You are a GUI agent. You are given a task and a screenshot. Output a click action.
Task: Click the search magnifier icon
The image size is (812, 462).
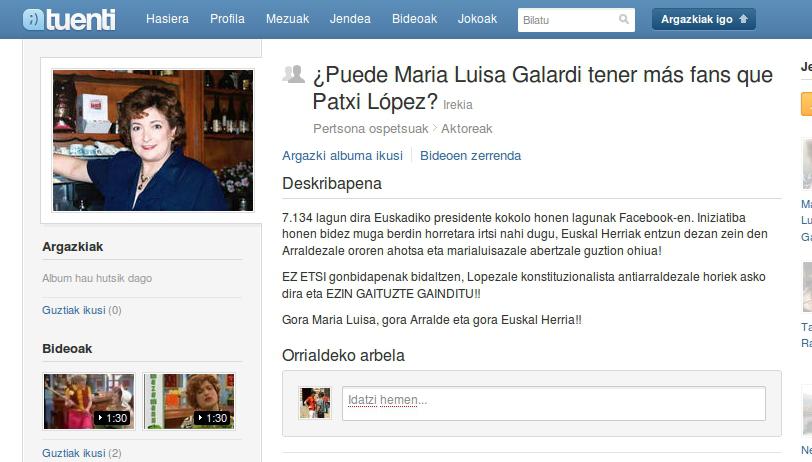[624, 19]
